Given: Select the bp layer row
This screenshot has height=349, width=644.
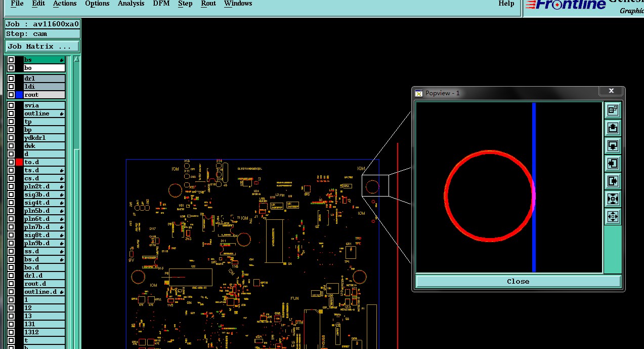Looking at the screenshot, I should pos(45,130).
